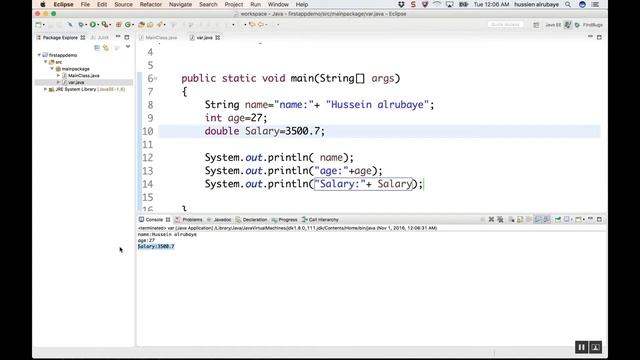This screenshot has width=640, height=360.
Task: Expand JRE System Library node
Action: [46, 89]
